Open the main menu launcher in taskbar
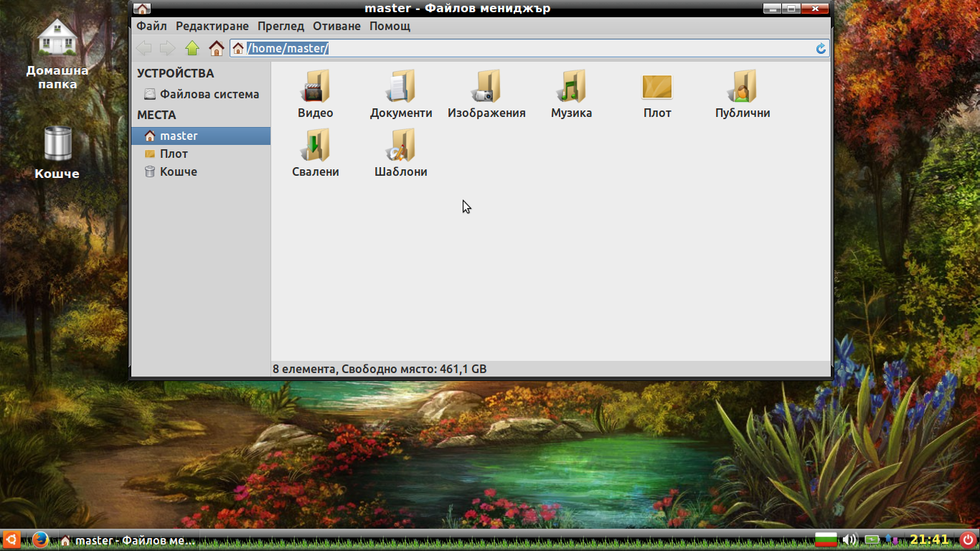The image size is (980, 551). (x=11, y=540)
